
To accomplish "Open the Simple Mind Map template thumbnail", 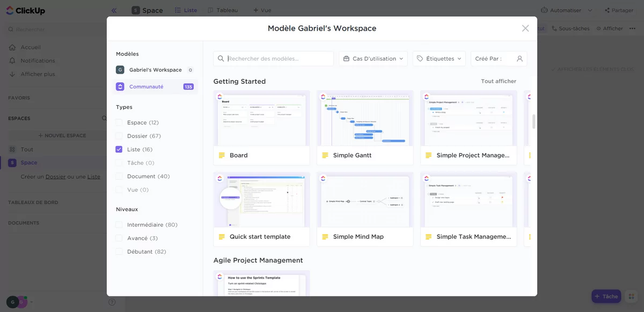I will coord(365,200).
